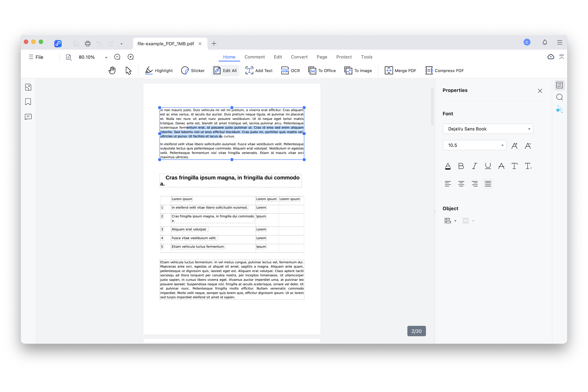588x392 pixels.
Task: Open the comments panel in left sidebar
Action: click(28, 117)
